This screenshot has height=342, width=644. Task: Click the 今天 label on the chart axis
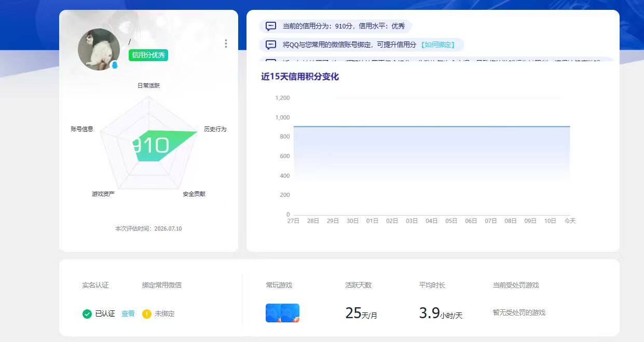(570, 221)
